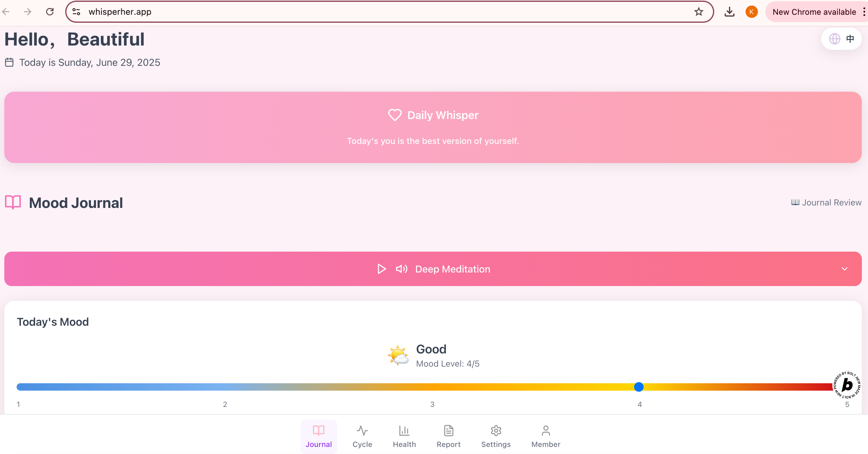Open the Report tab

[448, 436]
